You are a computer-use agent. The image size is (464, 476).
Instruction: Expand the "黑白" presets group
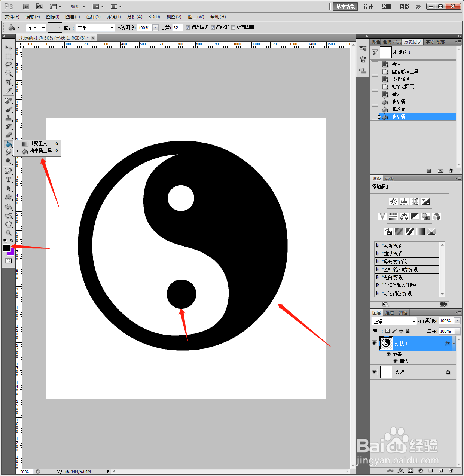click(377, 277)
